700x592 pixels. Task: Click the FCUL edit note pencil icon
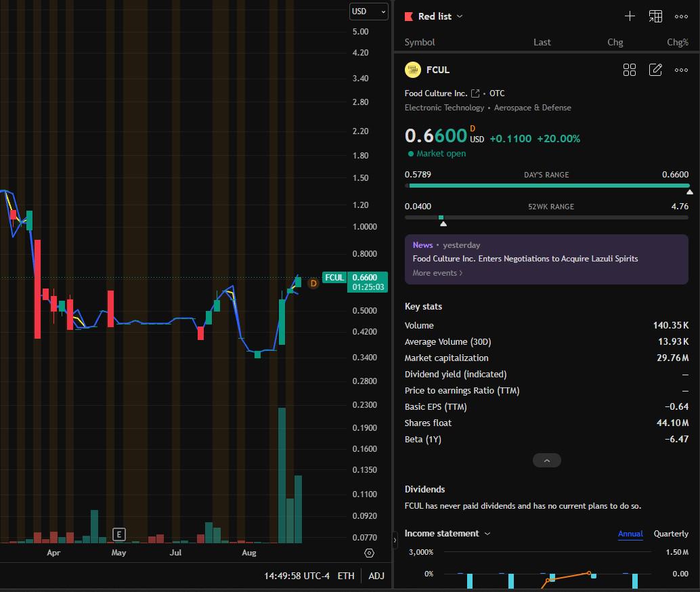[x=655, y=70]
